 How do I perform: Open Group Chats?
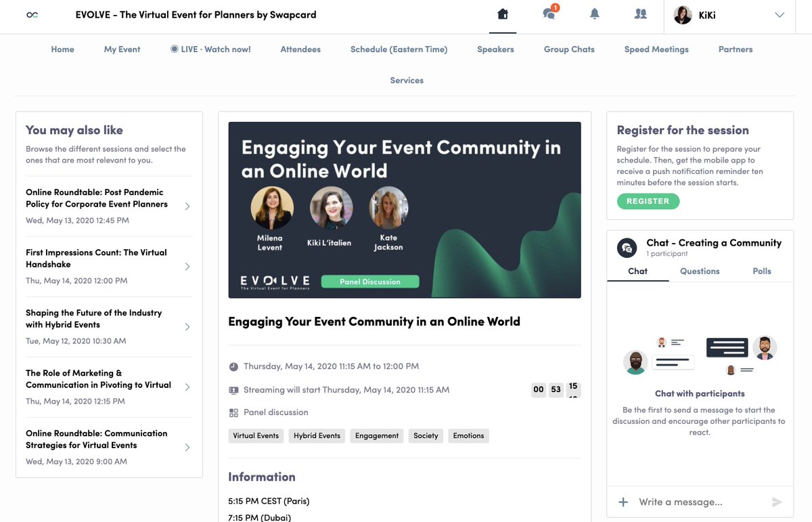(x=569, y=49)
